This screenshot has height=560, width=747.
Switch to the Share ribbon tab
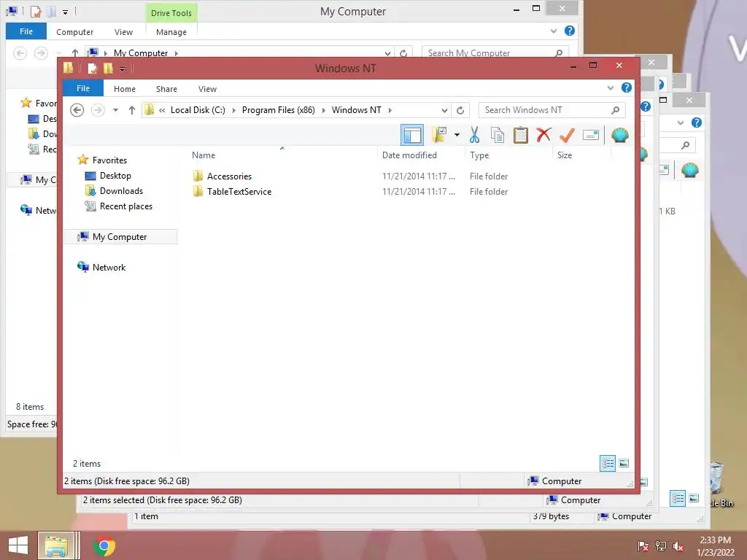[166, 89]
